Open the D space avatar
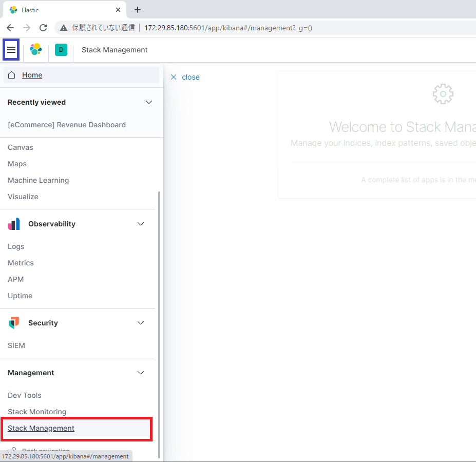The height and width of the screenshot is (462, 476). 61,50
